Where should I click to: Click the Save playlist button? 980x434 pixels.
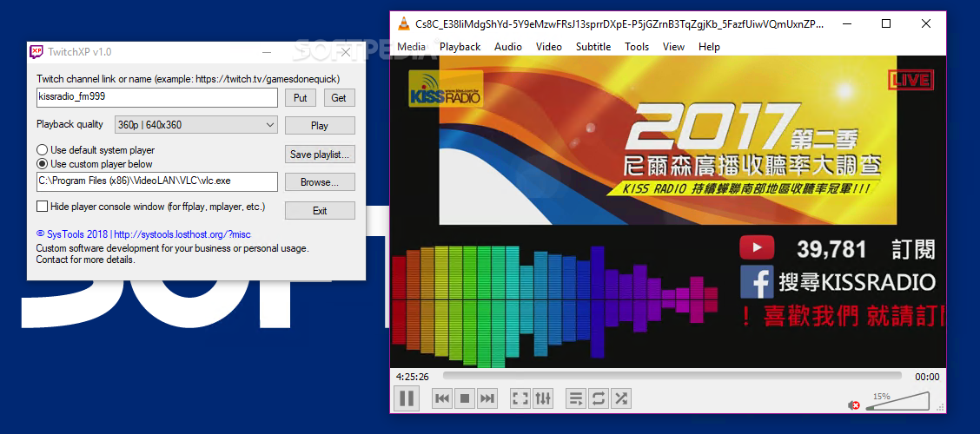click(320, 155)
